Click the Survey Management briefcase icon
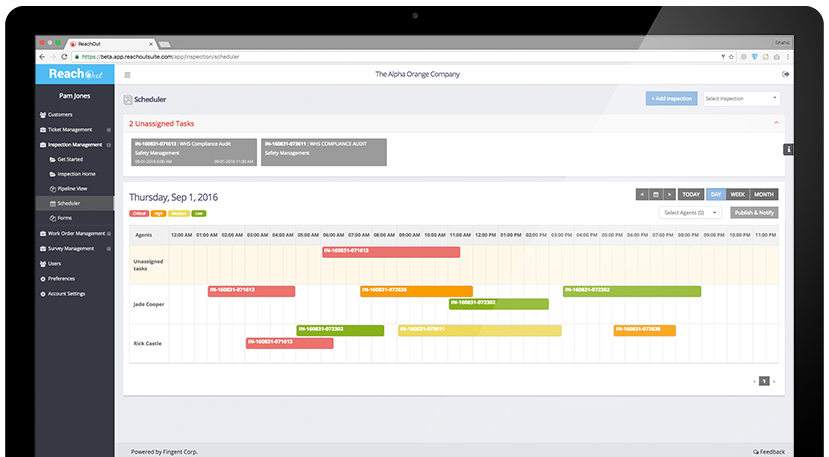Screen dimensions: 829x457 coord(43,249)
